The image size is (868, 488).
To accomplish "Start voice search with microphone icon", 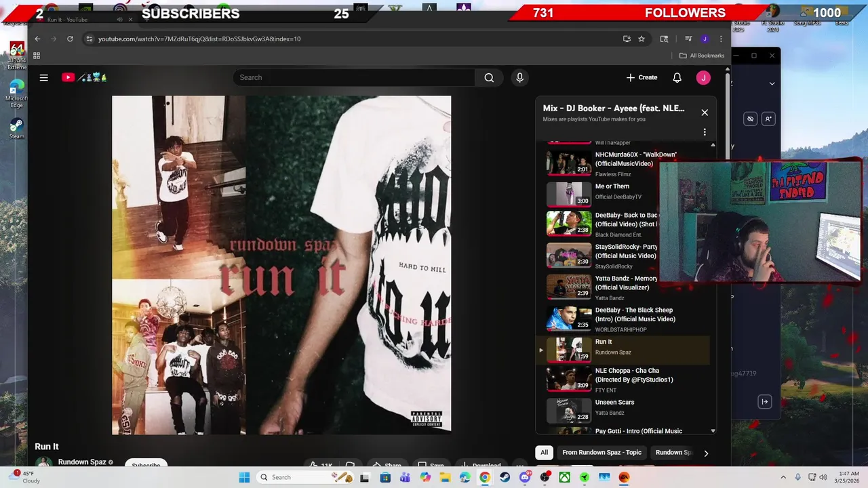I will click(x=519, y=77).
